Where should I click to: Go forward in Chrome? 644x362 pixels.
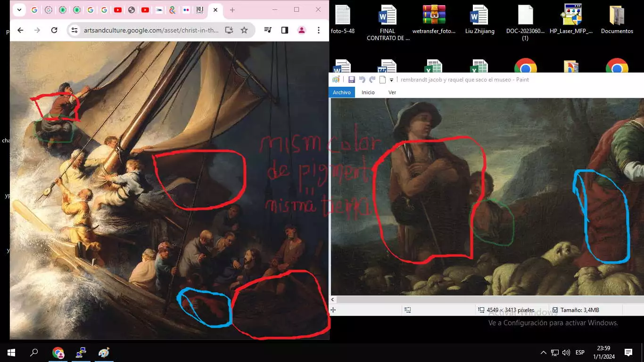(x=37, y=30)
